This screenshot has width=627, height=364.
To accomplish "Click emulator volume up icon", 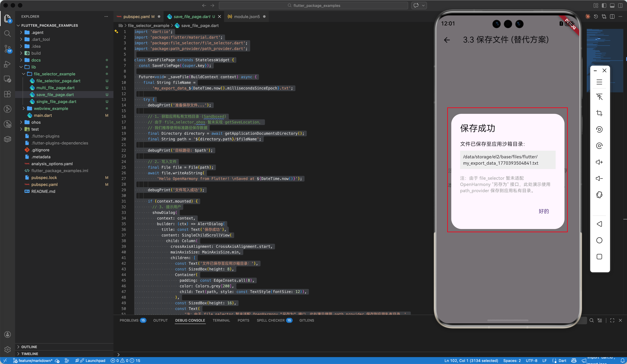I will point(599,162).
